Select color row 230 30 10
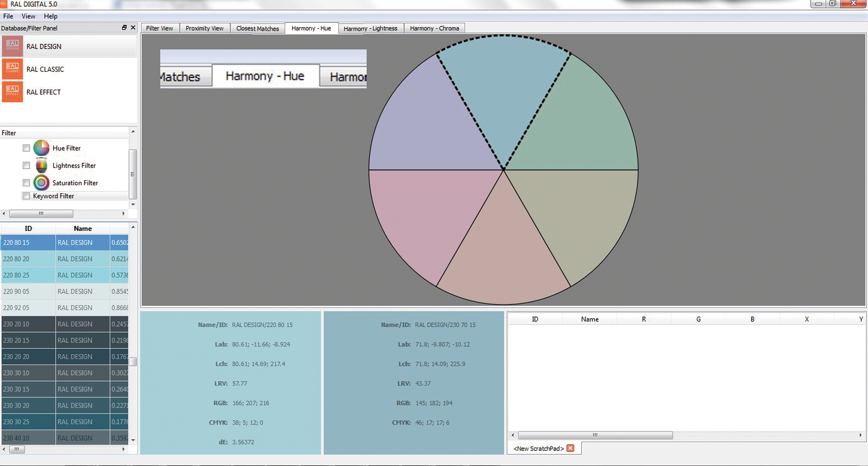The width and height of the screenshot is (868, 466). [65, 372]
